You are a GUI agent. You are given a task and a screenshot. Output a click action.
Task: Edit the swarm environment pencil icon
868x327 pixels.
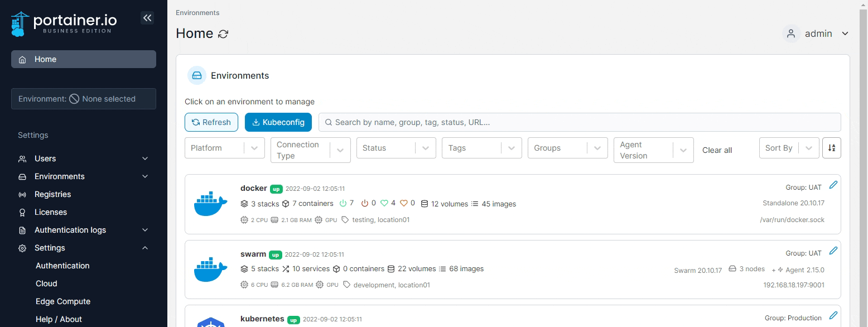click(x=833, y=251)
